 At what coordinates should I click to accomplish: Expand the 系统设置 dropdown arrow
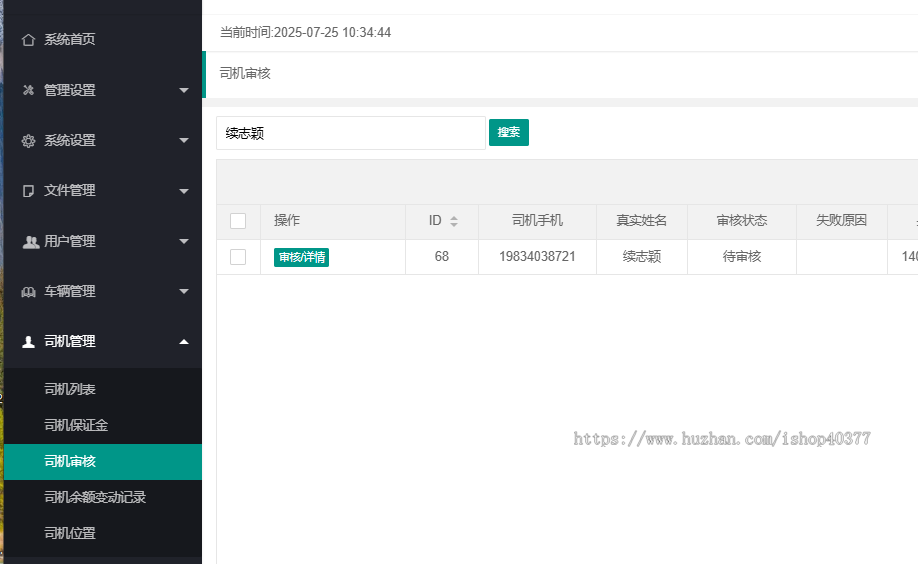click(184, 141)
